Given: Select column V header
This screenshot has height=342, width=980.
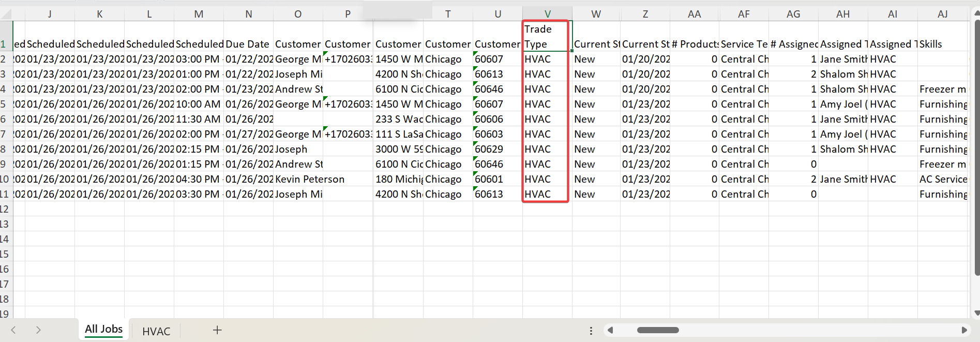Looking at the screenshot, I should click(547, 14).
